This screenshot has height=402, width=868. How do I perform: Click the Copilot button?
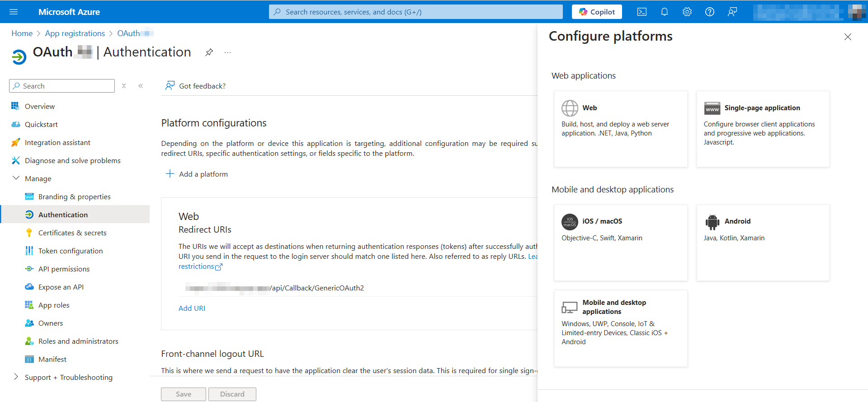pyautogui.click(x=596, y=12)
